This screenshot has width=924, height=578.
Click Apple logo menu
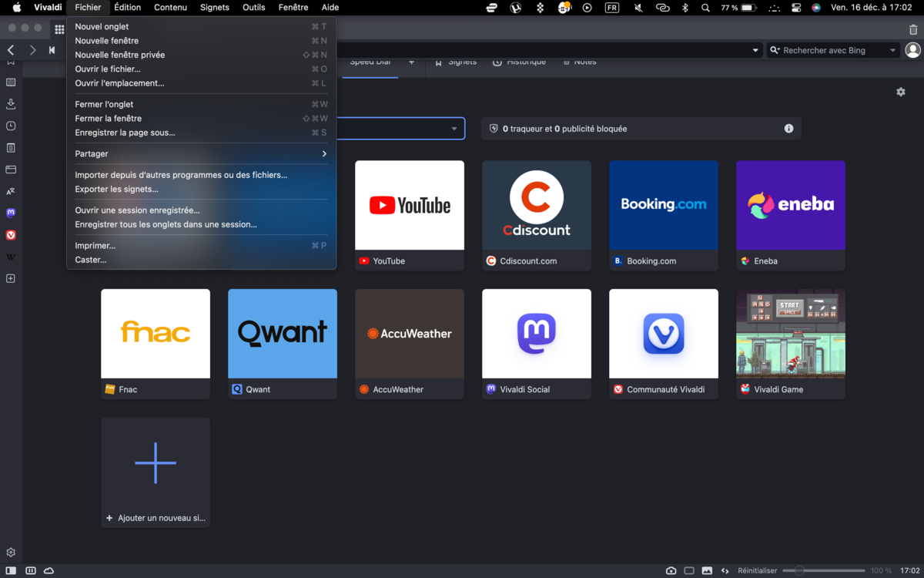[16, 8]
